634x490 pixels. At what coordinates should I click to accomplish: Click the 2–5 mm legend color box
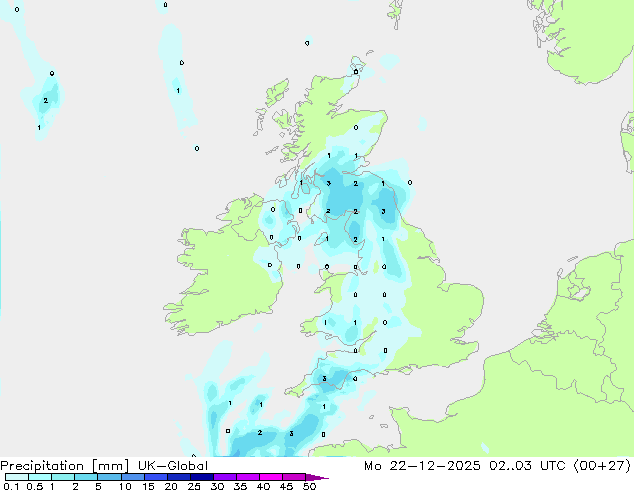pos(86,477)
